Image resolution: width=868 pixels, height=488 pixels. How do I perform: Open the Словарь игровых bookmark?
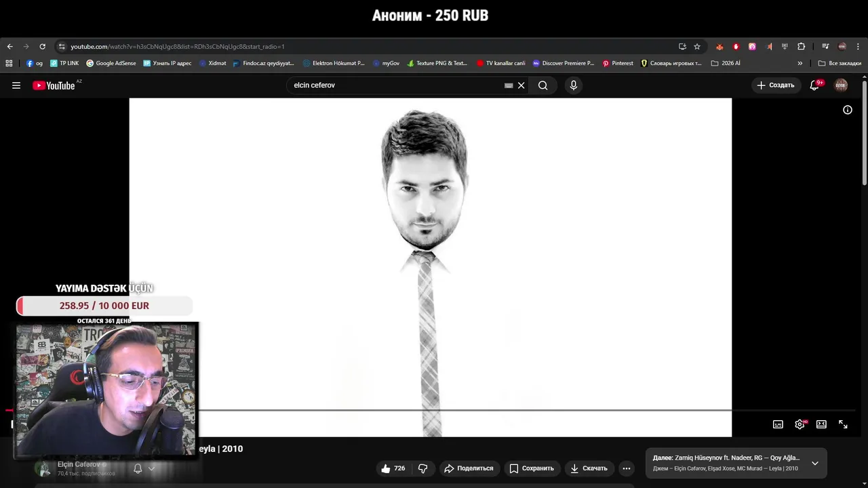pyautogui.click(x=671, y=63)
